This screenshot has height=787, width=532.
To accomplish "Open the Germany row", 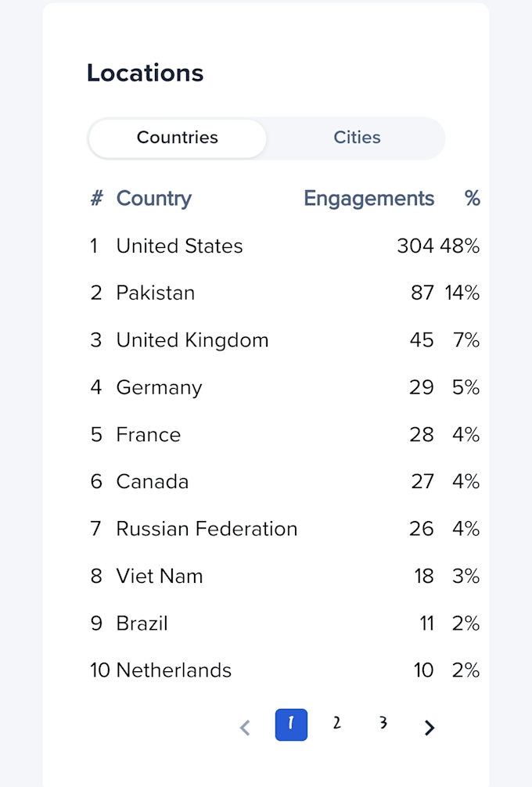I will pyautogui.click(x=285, y=387).
